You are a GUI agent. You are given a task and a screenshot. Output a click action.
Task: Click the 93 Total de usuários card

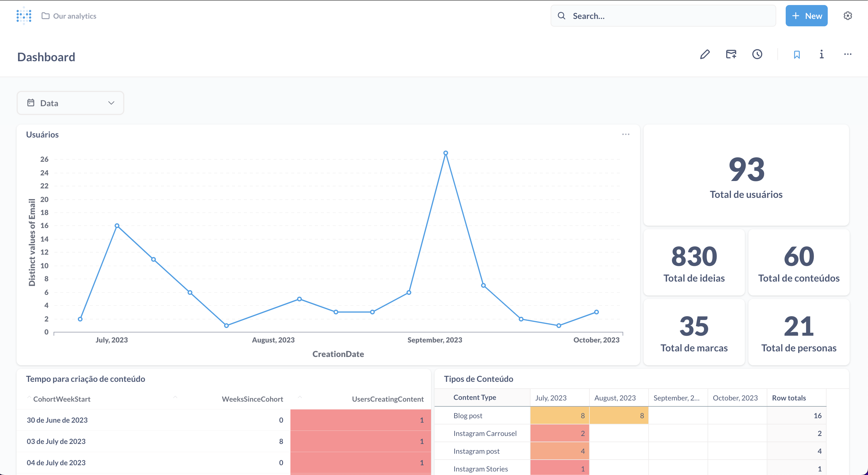coord(746,175)
